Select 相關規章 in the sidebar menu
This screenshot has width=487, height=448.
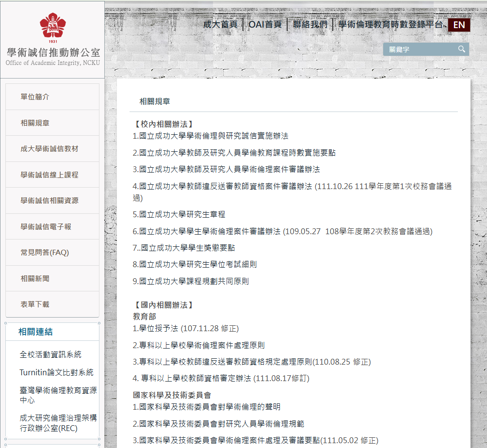35,123
